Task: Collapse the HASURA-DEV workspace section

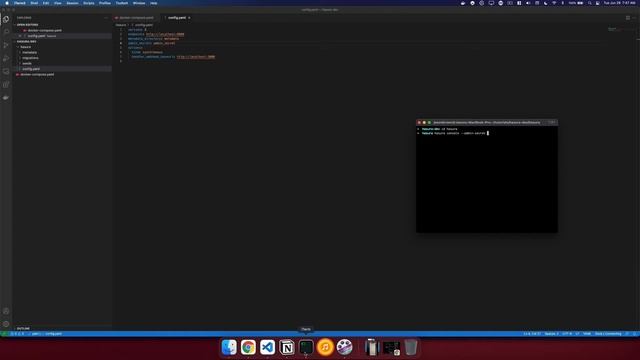Action: [x=27, y=41]
